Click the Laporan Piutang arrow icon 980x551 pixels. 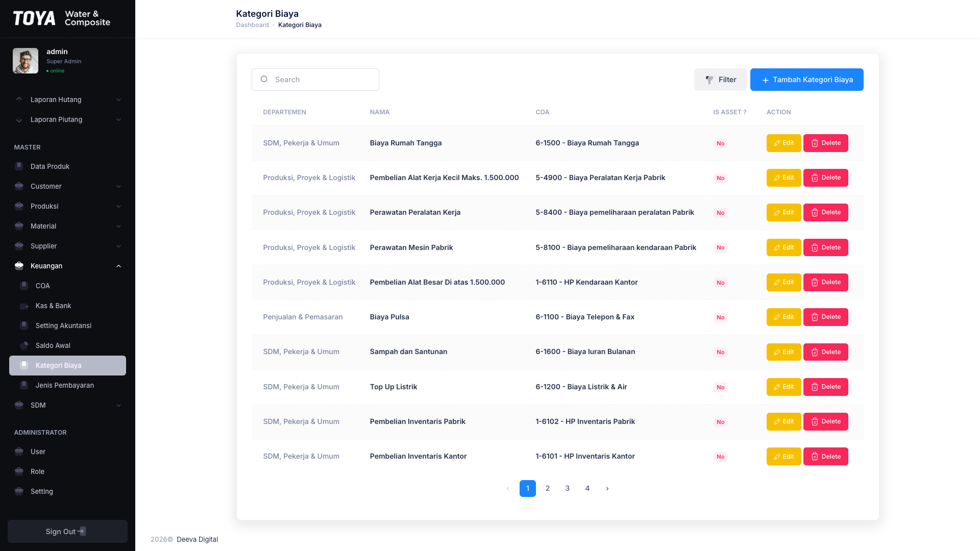pyautogui.click(x=19, y=119)
